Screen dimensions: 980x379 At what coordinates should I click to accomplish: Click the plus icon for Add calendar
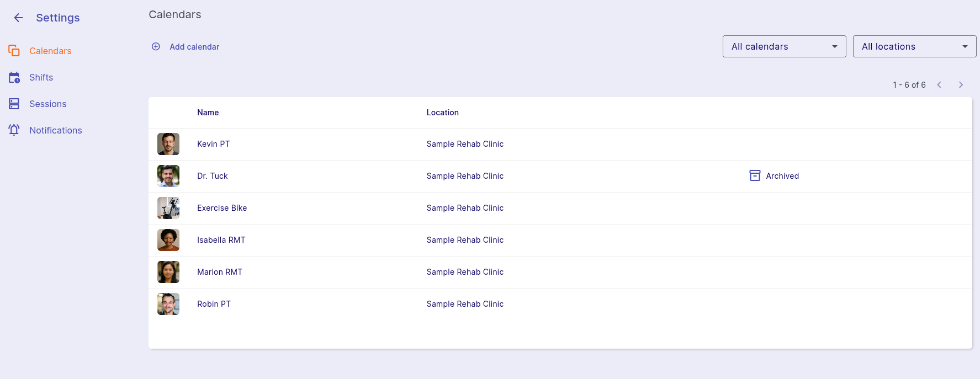[156, 47]
